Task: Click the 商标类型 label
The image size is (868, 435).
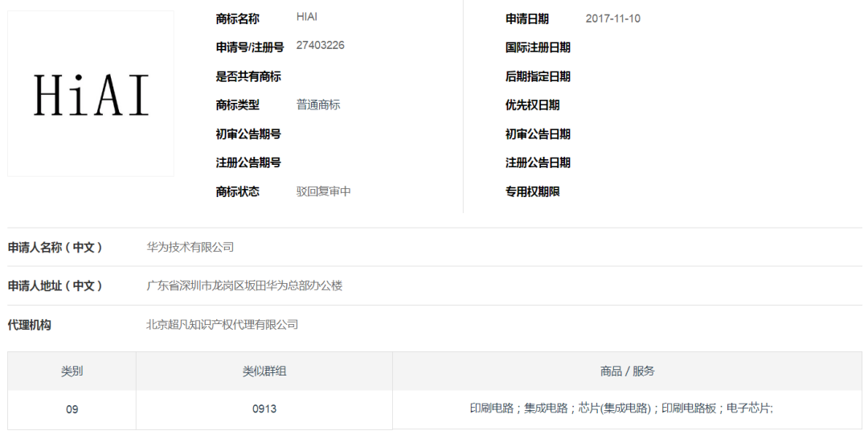Action: pos(237,105)
